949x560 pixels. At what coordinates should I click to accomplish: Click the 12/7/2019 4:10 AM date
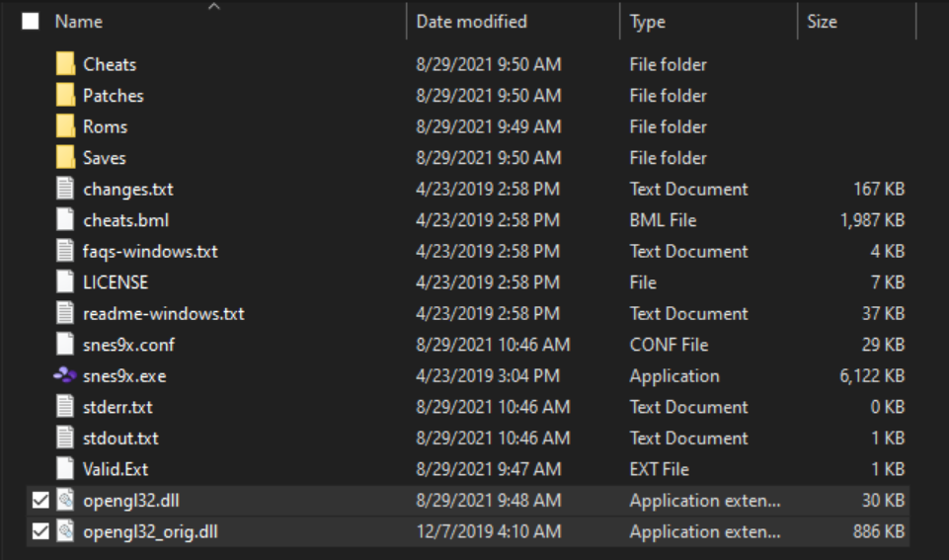point(489,531)
